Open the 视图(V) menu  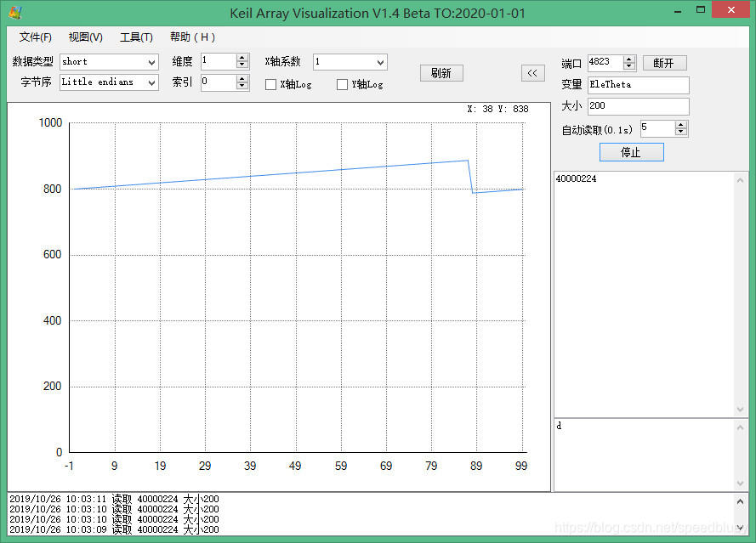(84, 37)
